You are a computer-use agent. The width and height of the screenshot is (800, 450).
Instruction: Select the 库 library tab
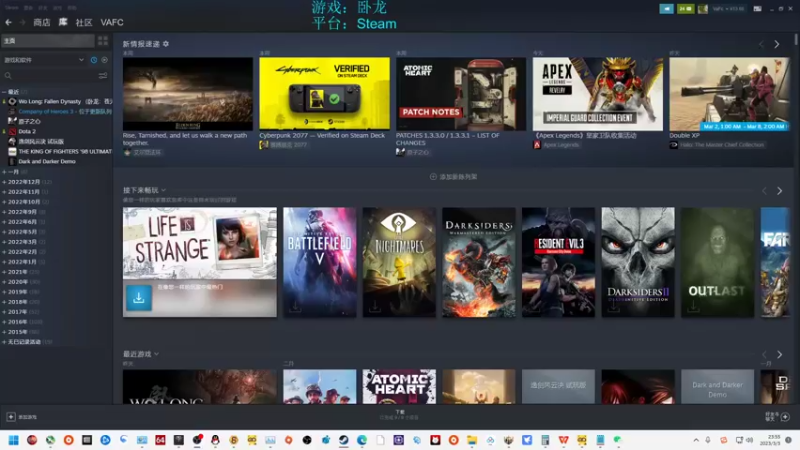pyautogui.click(x=63, y=22)
